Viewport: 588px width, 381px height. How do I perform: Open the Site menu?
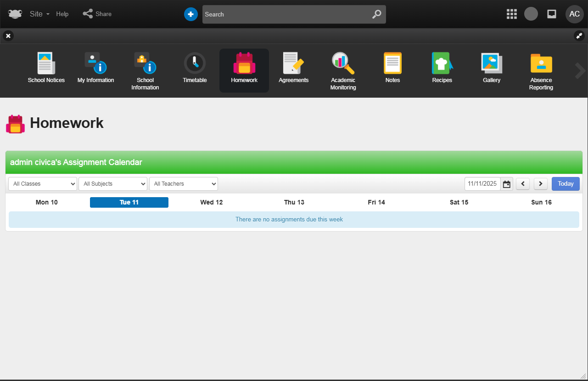pos(39,14)
